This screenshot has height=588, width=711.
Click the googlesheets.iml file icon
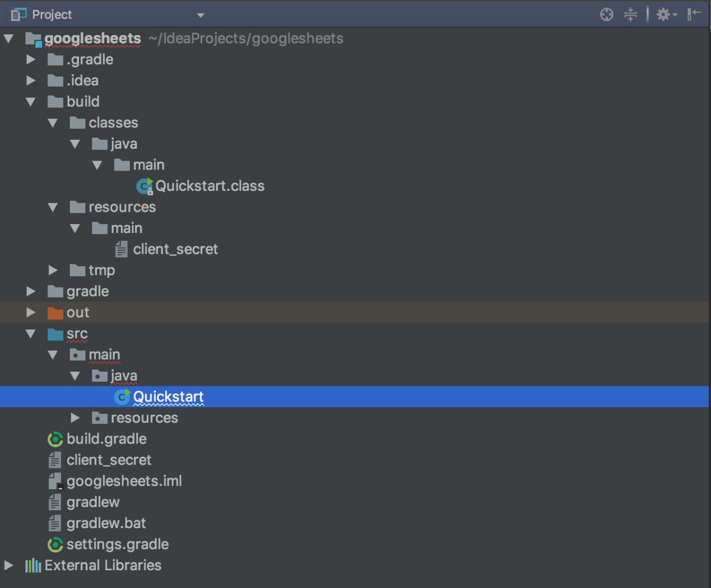click(55, 481)
